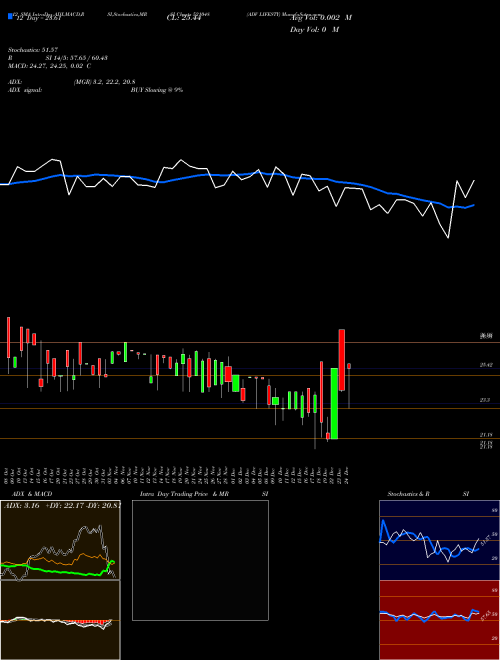Select the 'SI 14/3: 57.65 / 69.48' text
The width and height of the screenshot is (500, 660).
click(x=77, y=58)
